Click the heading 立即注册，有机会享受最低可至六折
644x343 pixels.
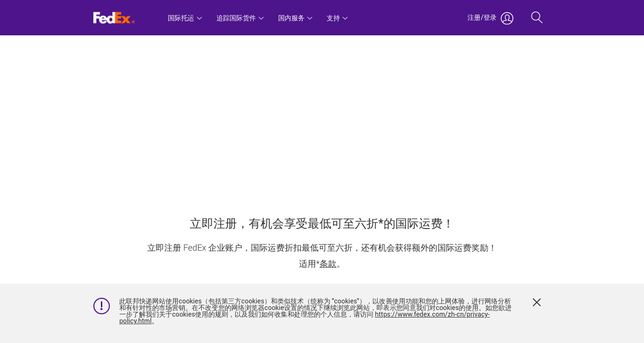[x=321, y=223]
